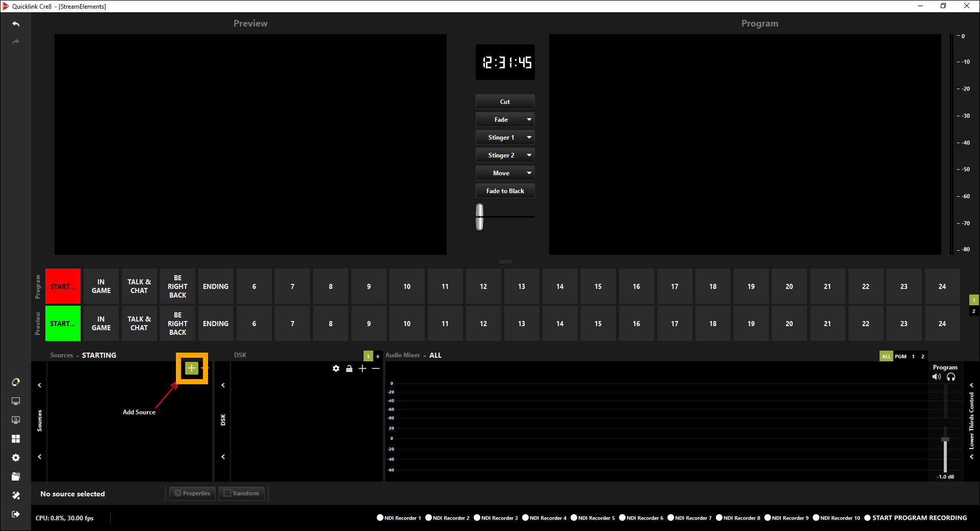The image size is (980, 531).
Task: Open the multiview grid icon in sidebar
Action: coord(16,439)
